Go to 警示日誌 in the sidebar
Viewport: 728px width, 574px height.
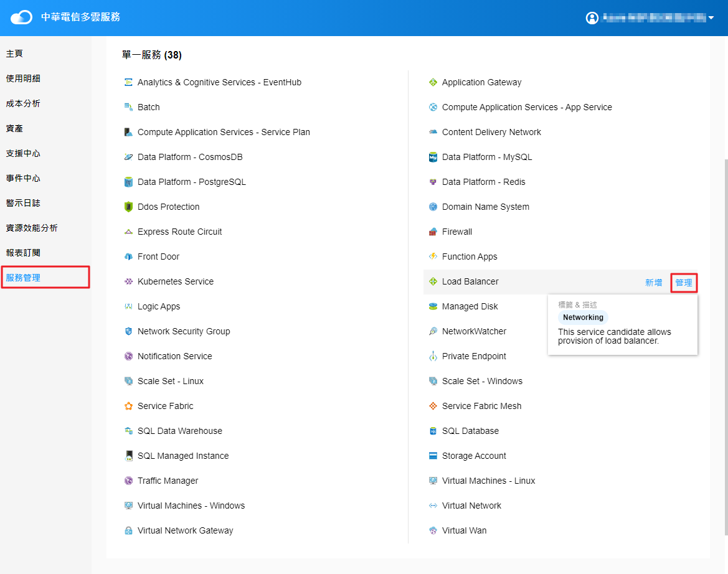click(23, 203)
